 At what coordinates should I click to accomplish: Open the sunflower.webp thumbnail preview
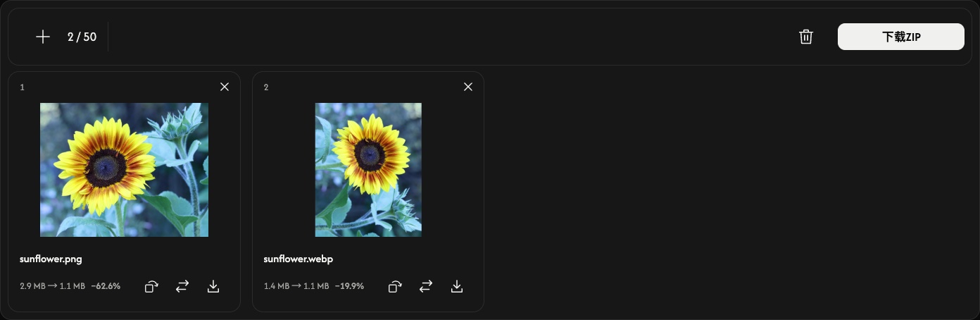click(368, 170)
